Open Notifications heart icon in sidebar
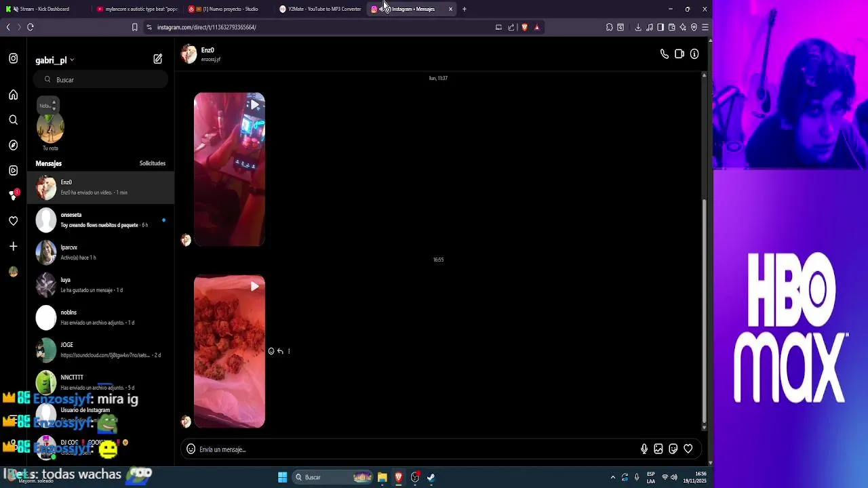868x488 pixels. [x=13, y=221]
